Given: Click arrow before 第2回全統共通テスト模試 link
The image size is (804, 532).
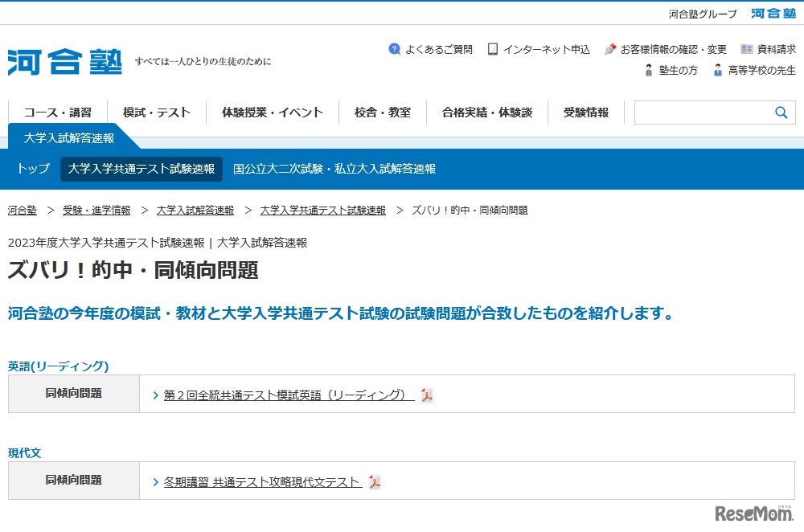Looking at the screenshot, I should point(155,395).
